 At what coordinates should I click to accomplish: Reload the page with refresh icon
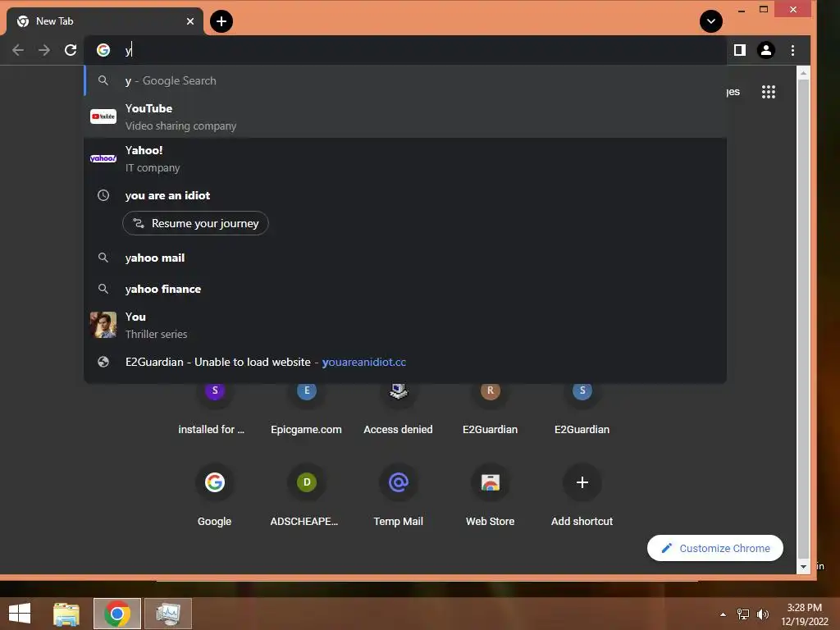[71, 50]
